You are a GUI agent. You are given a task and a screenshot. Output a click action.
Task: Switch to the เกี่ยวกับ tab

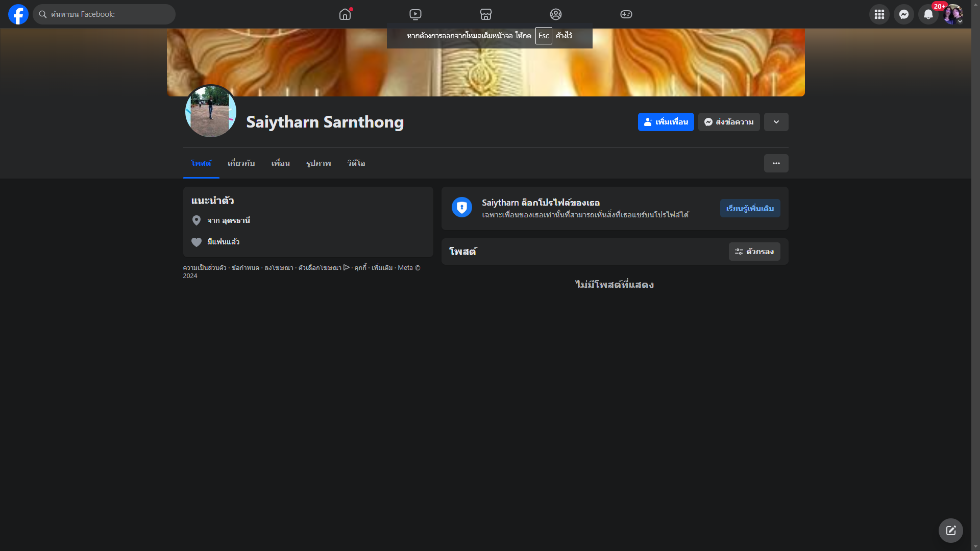tap(241, 163)
